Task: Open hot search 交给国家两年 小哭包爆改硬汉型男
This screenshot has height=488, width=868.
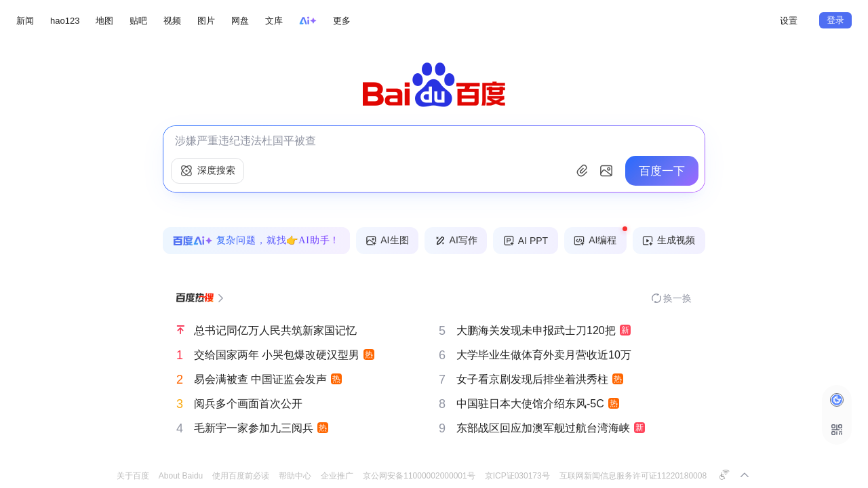Action: [x=277, y=355]
